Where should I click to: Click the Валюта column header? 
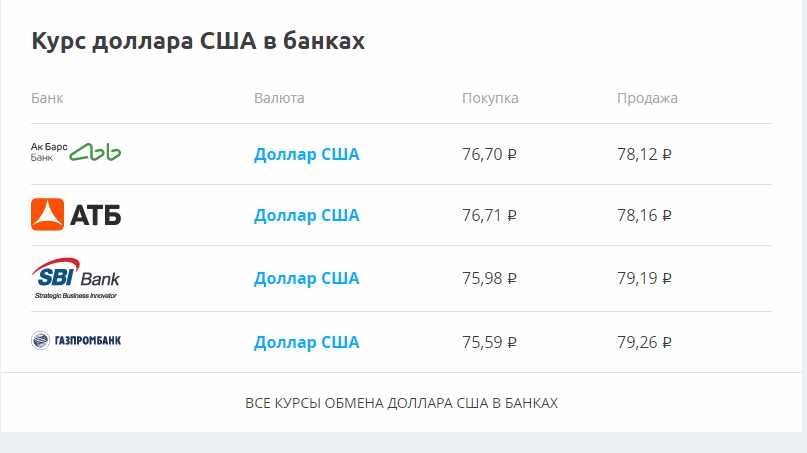pyautogui.click(x=279, y=98)
